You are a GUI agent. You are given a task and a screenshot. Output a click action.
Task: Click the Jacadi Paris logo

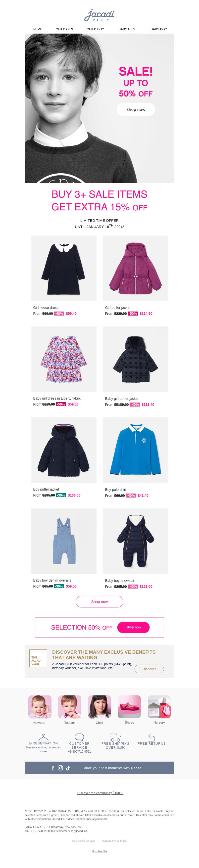[99, 15]
